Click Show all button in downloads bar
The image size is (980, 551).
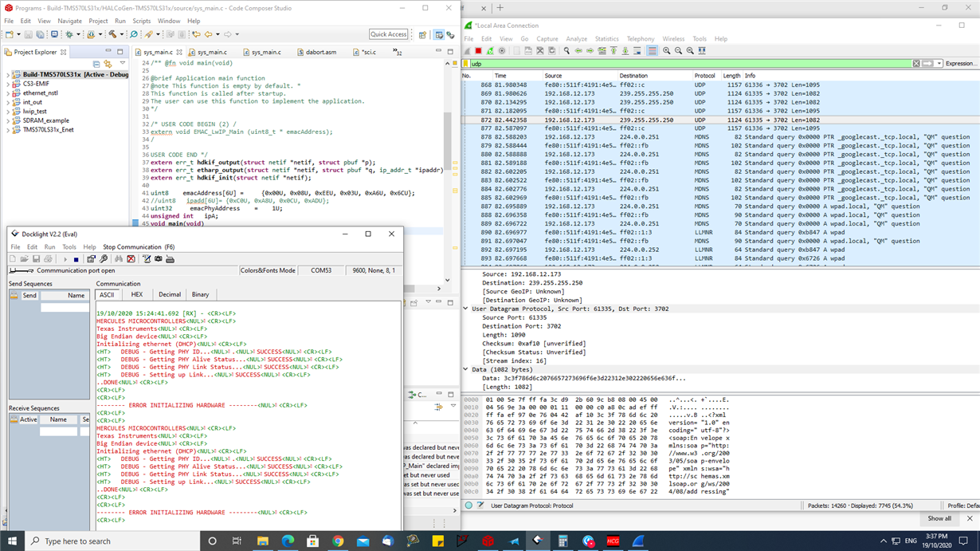939,518
